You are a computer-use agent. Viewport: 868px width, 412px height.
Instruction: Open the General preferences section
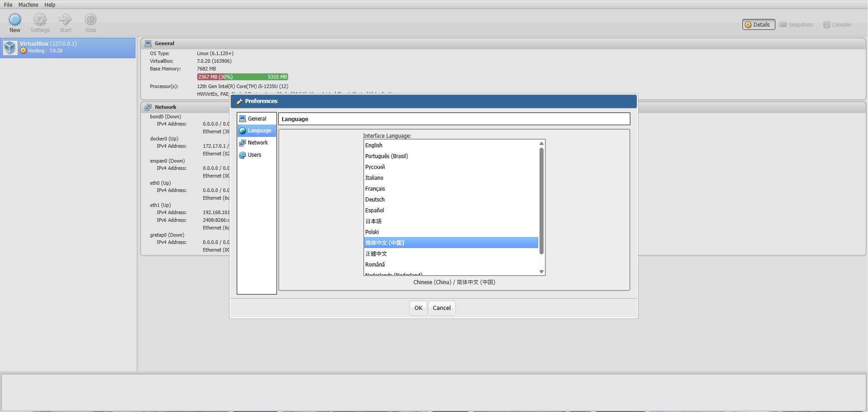(257, 119)
